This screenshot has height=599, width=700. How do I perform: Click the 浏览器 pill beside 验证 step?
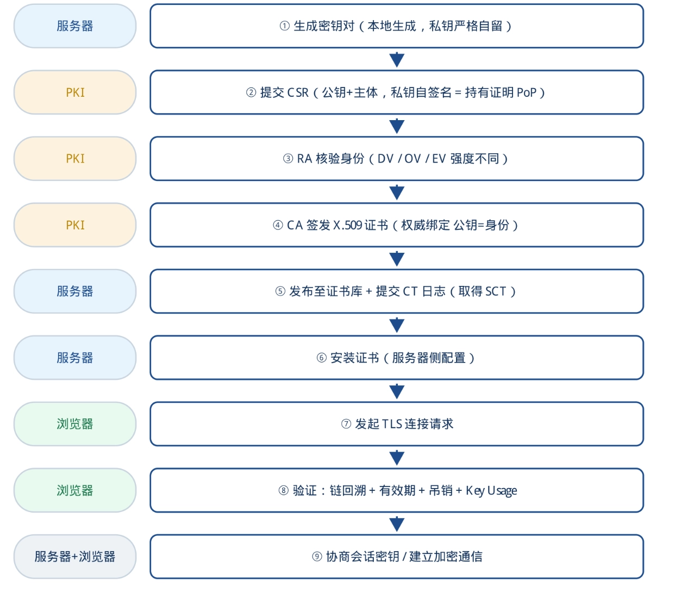(x=75, y=490)
